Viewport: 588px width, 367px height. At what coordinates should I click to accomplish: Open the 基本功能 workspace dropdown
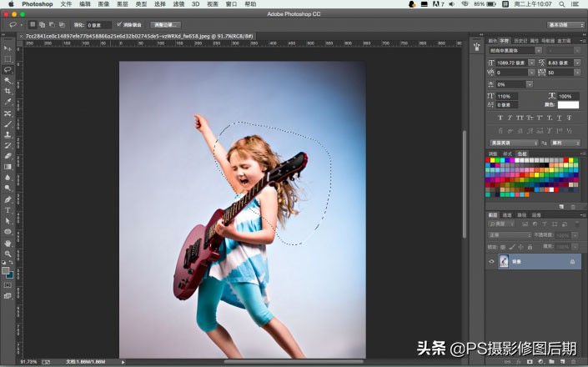[x=564, y=25]
